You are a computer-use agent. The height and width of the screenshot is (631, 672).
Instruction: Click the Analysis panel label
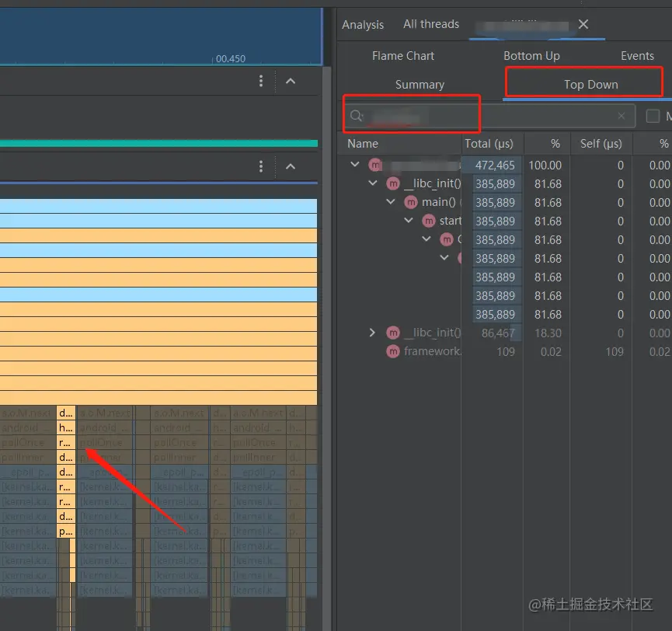point(363,24)
